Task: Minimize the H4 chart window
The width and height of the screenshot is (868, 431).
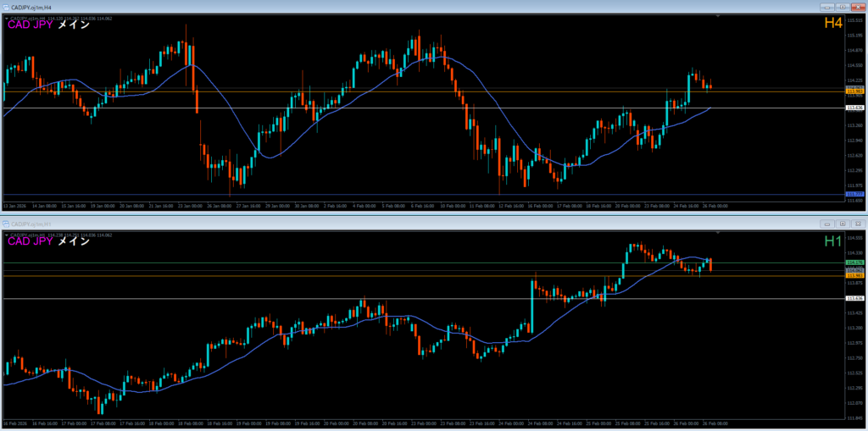Action: (828, 7)
